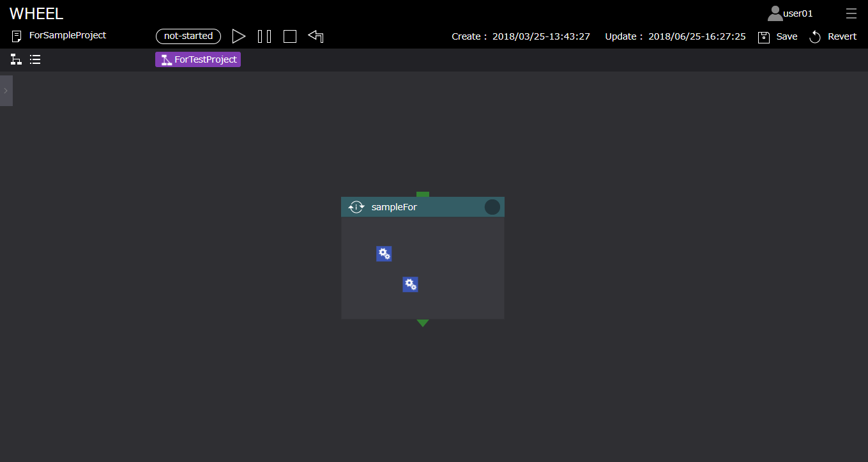Select the lower gear task inside sampleFor

click(x=410, y=284)
